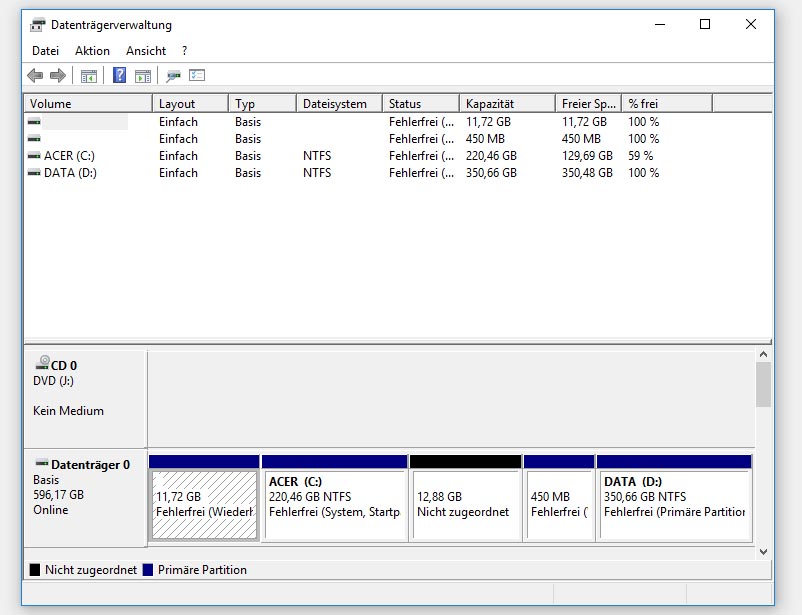Screen dimensions: 802x615
Task: Select the 12,88 GB unallocated partition block
Action: 465,505
